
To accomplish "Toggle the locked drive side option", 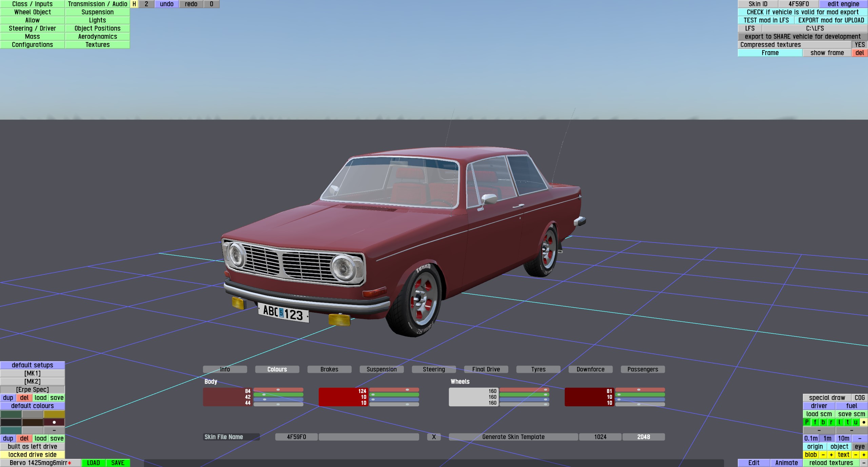I will tap(33, 455).
